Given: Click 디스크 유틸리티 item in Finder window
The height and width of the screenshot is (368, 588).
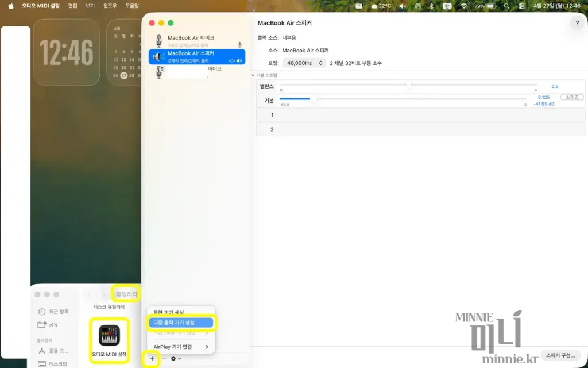Looking at the screenshot, I should tap(109, 307).
